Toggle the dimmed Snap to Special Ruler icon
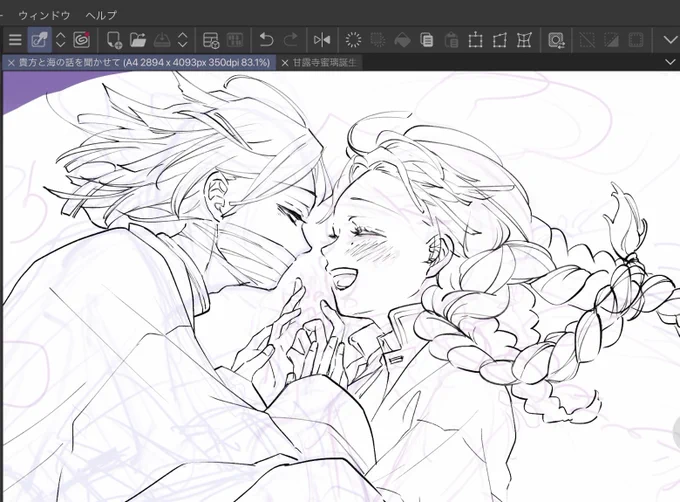This screenshot has width=680, height=502. (x=611, y=40)
